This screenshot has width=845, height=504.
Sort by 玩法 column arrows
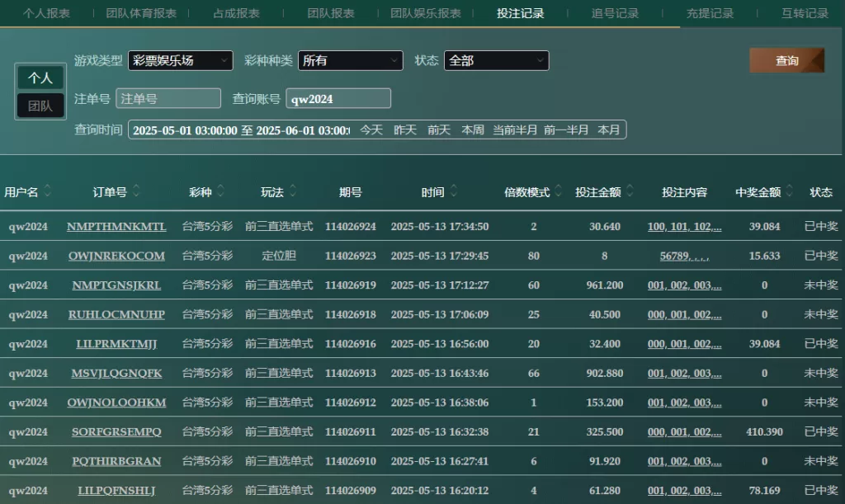tap(293, 191)
